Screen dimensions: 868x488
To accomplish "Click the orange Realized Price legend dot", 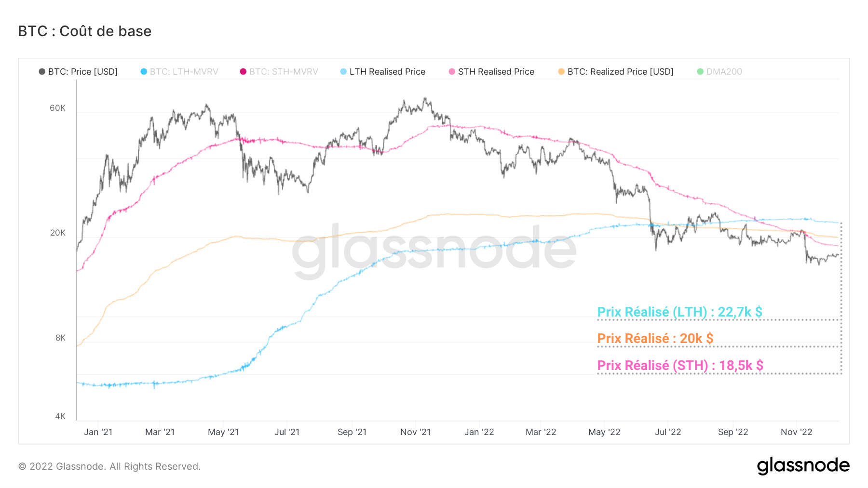I will pos(561,72).
